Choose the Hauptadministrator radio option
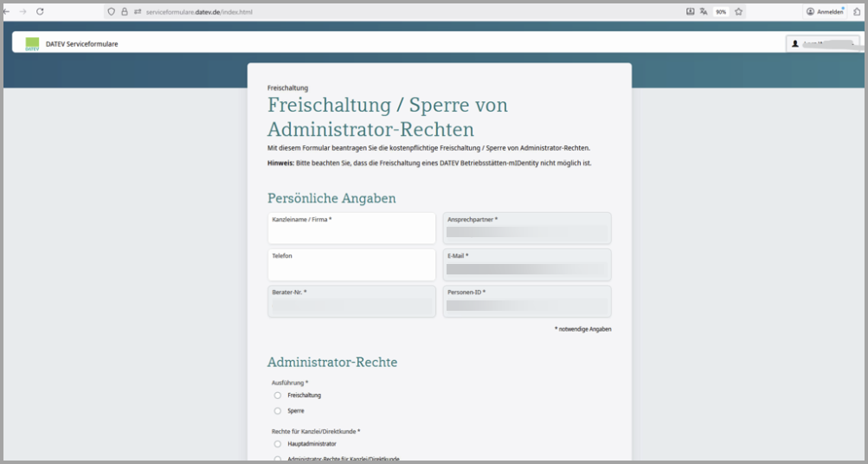This screenshot has width=868, height=464. [x=278, y=444]
